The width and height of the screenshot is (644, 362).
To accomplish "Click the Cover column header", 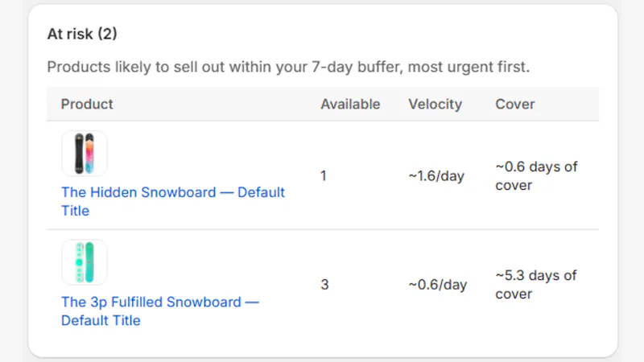I will point(515,105).
